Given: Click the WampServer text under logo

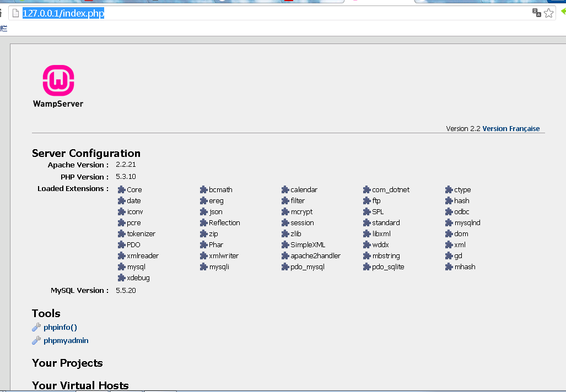Looking at the screenshot, I should [58, 104].
